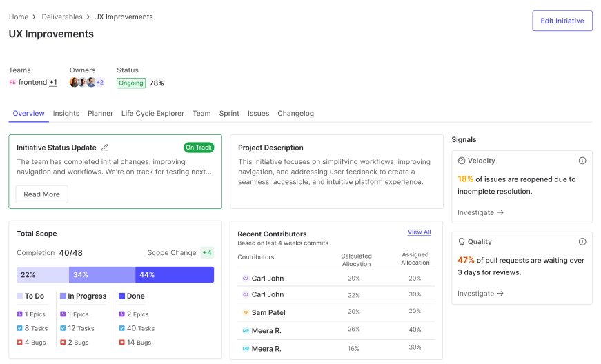Go to the Changelog tab
Screen dimensions: 601x364
295,113
